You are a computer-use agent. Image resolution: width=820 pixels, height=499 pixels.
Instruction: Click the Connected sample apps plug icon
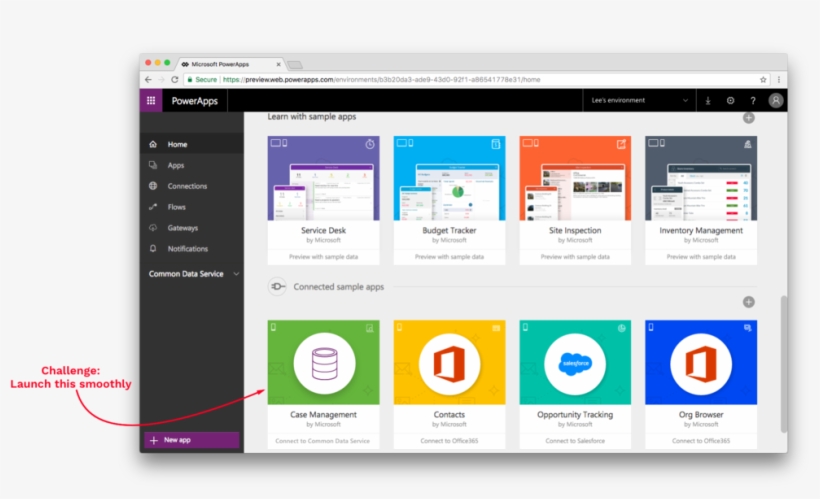pos(277,287)
